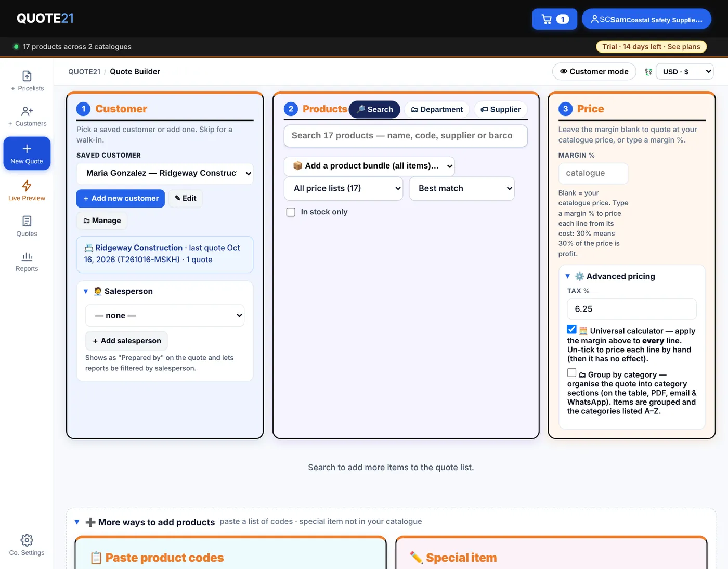Image resolution: width=728 pixels, height=569 pixels.
Task: Toggle Customer mode view
Action: 594,72
